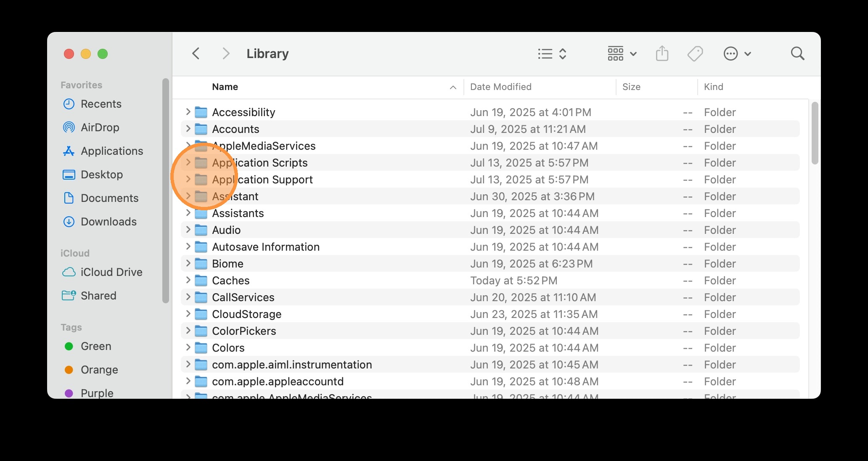Viewport: 868px width, 461px height.
Task: Click the Edit Tags icon
Action: (695, 53)
